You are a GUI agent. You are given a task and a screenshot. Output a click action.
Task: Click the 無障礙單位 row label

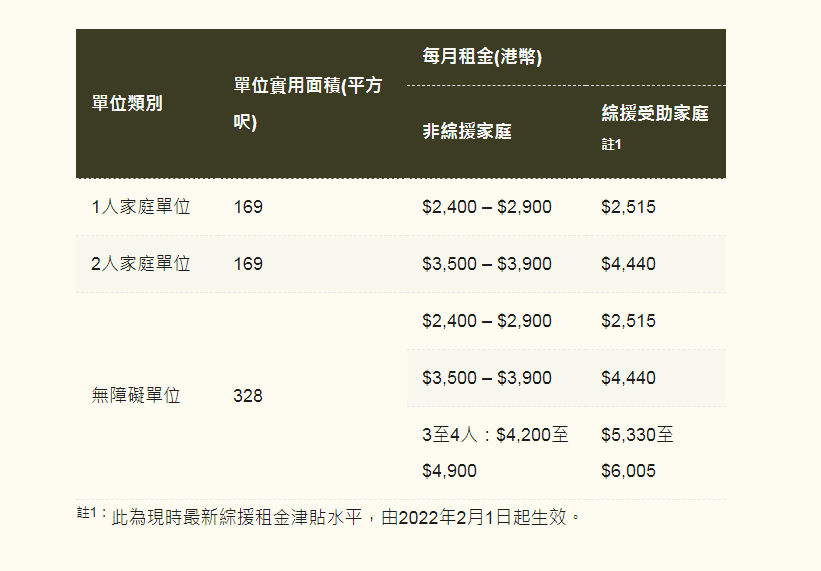(136, 395)
